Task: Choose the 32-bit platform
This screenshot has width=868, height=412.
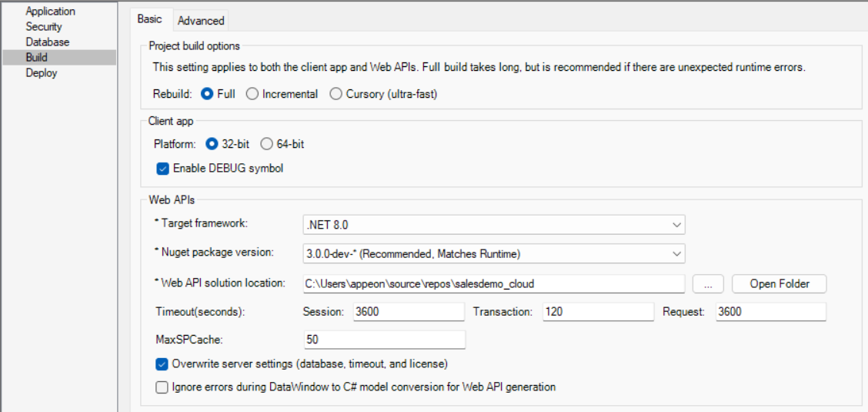Action: click(212, 144)
